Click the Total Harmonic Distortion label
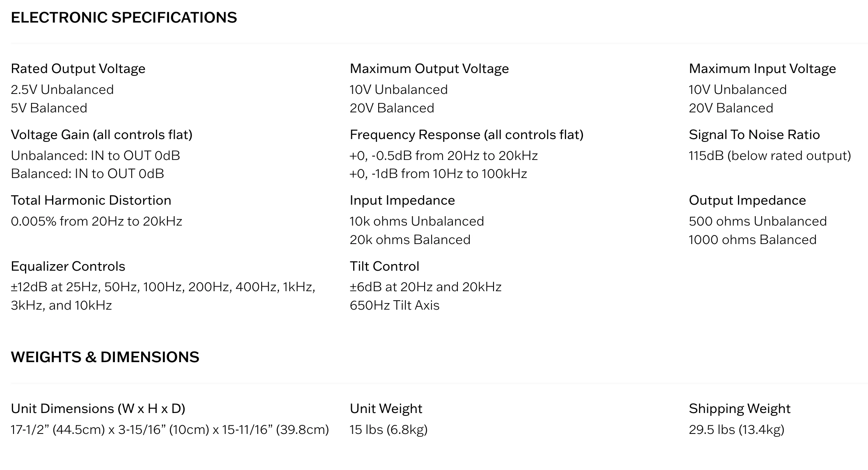 coord(91,200)
